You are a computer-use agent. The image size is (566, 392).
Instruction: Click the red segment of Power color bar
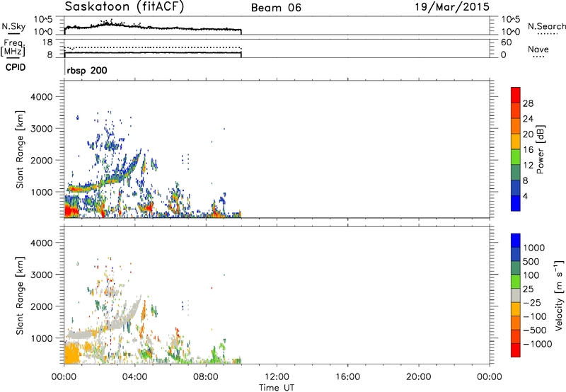[516, 96]
